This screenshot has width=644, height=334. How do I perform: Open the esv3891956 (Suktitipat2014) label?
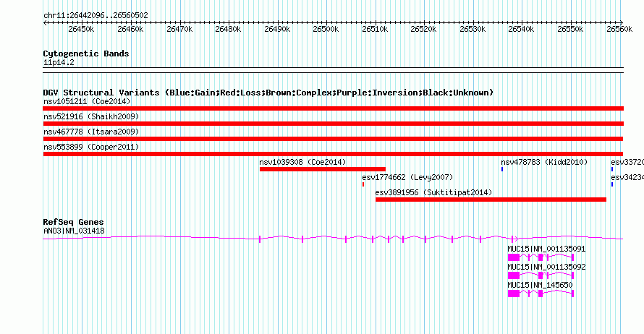click(x=433, y=192)
